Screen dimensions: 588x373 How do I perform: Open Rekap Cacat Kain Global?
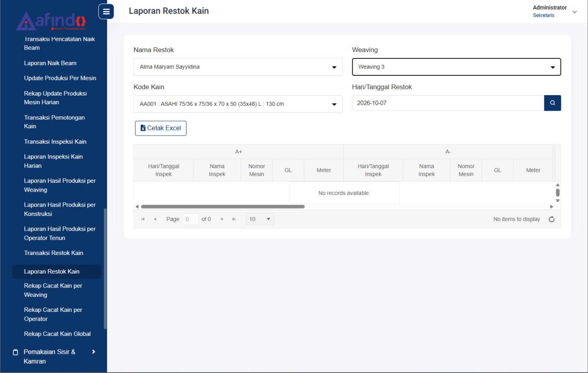[x=57, y=334]
